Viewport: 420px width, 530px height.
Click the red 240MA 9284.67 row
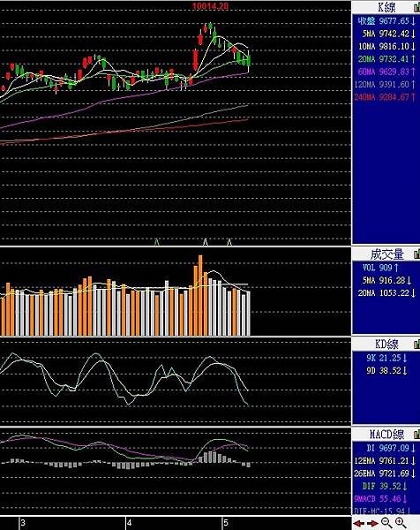[x=385, y=97]
